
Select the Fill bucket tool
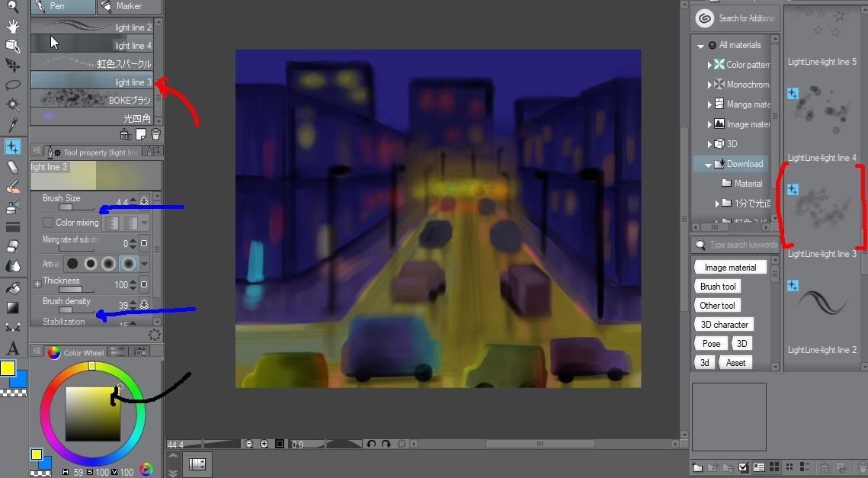pos(12,288)
